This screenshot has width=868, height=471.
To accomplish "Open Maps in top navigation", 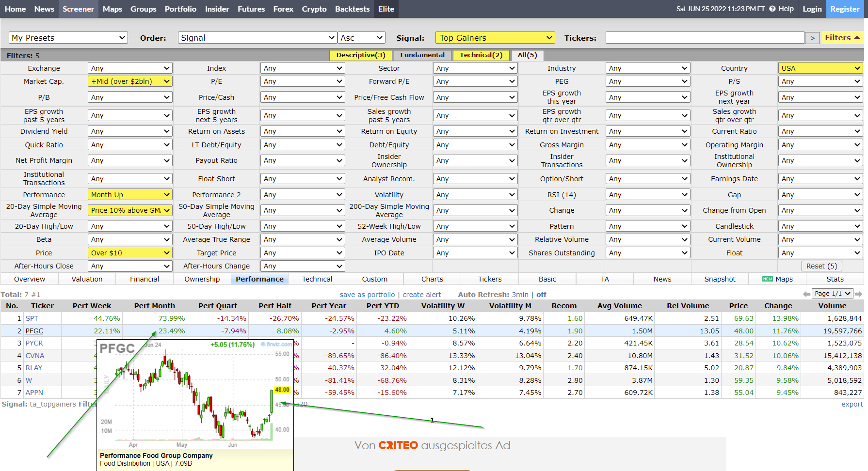I will pos(113,9).
